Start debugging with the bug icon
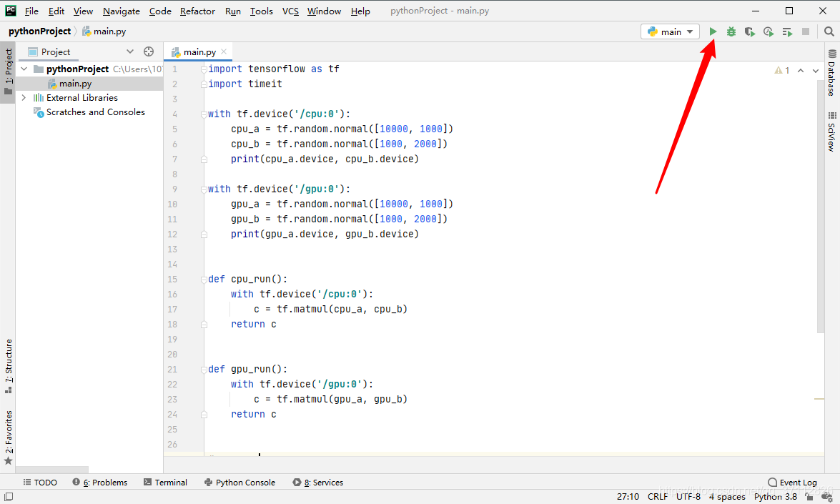The width and height of the screenshot is (840, 504). tap(731, 31)
